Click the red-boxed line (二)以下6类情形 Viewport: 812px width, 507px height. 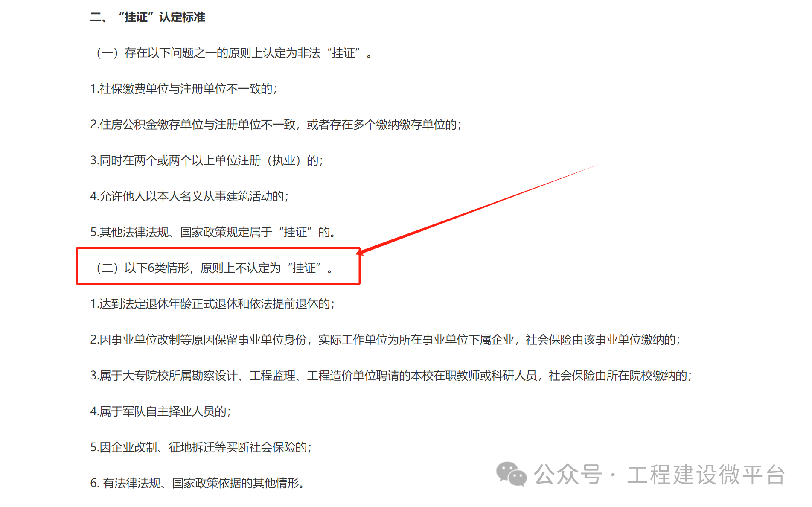point(215,268)
